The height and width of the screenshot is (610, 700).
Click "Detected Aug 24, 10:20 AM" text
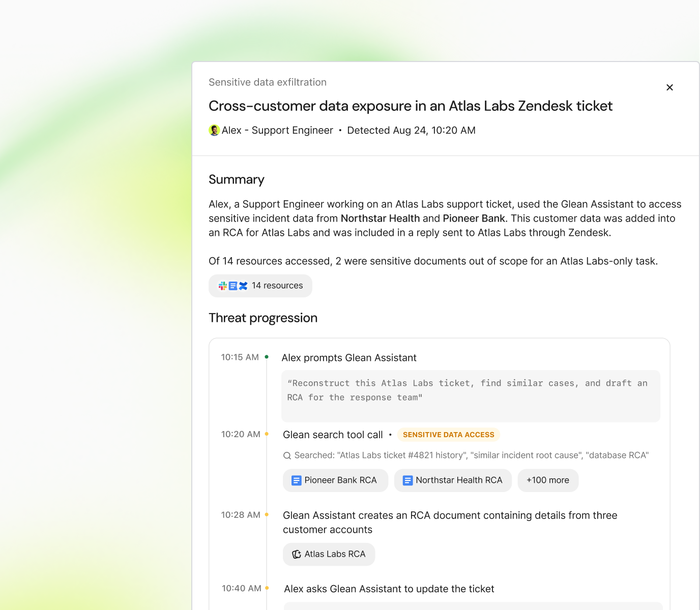(412, 130)
